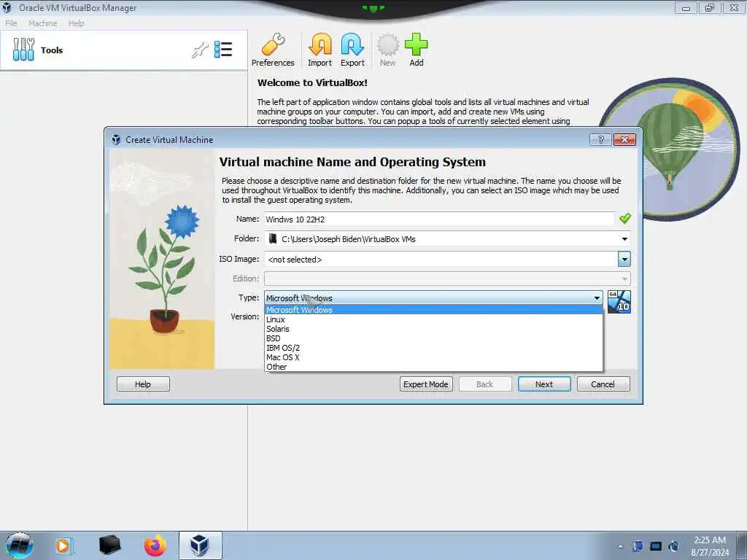Choose Mac OS X in the Type list
747x560 pixels.
click(x=433, y=357)
